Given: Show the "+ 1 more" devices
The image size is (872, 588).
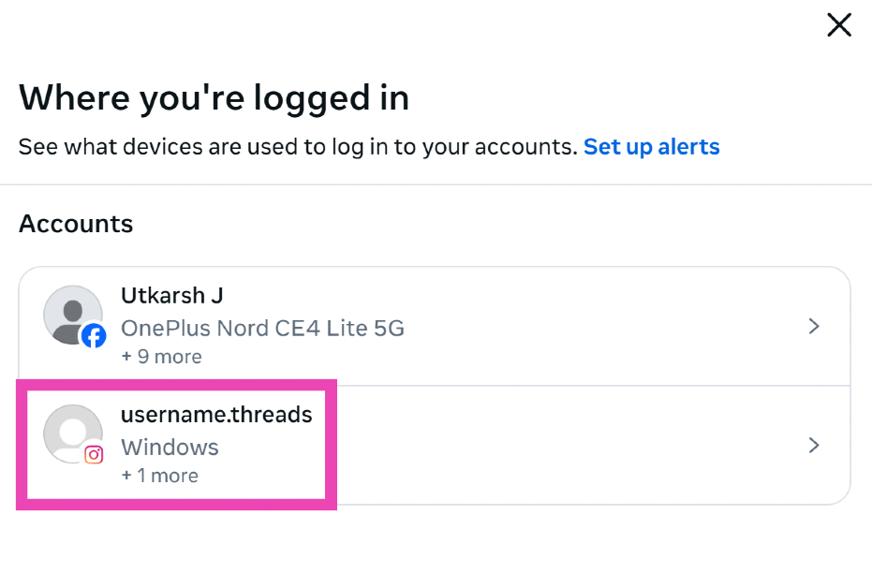Looking at the screenshot, I should click(x=159, y=476).
